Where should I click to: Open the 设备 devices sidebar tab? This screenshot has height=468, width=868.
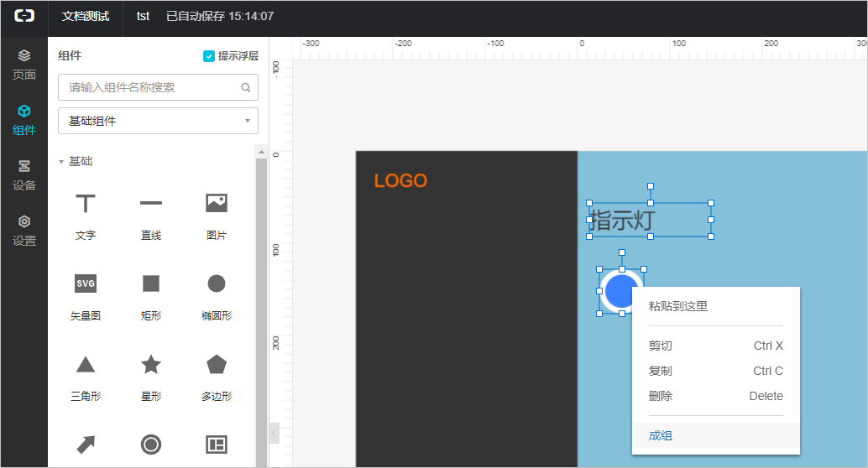[x=24, y=175]
